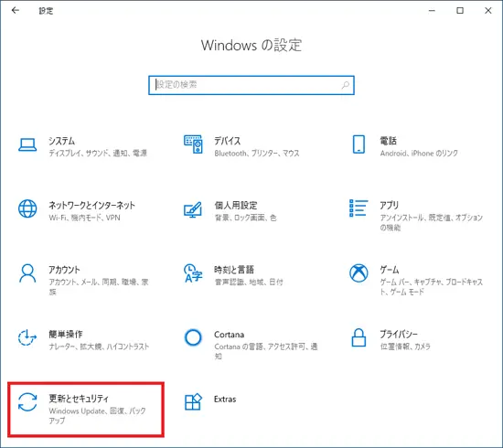Screen dimensions: 503x448
Task: Click the 簡単操作 ease of access icon
Action: tap(27, 337)
